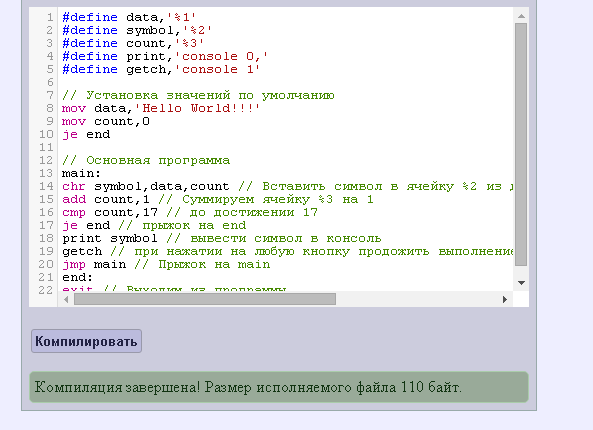Click line '#define symbol,'%2''

(137, 30)
